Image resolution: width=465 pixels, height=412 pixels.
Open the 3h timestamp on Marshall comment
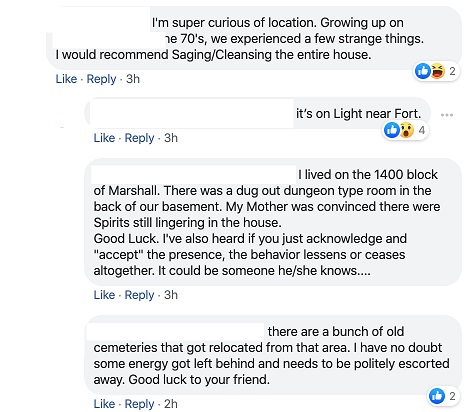tap(171, 295)
